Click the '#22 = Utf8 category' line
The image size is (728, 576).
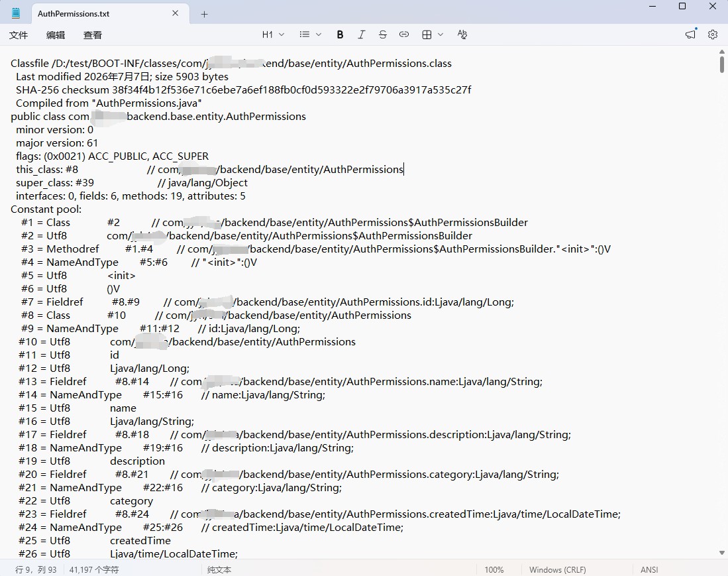[85, 500]
